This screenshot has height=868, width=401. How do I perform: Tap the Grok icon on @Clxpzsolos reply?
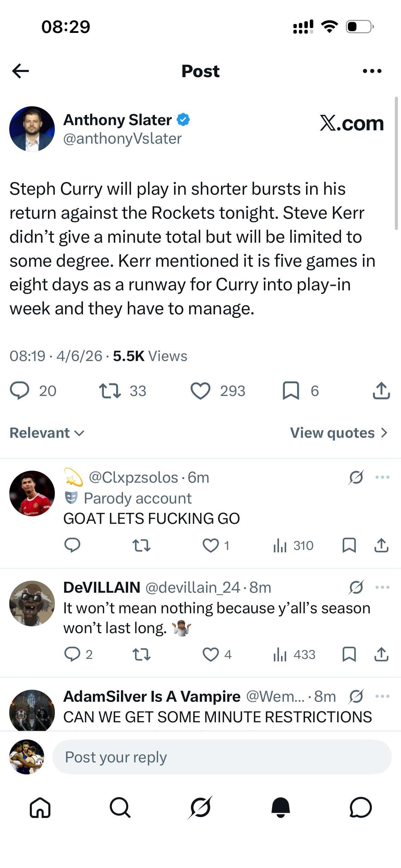[356, 477]
